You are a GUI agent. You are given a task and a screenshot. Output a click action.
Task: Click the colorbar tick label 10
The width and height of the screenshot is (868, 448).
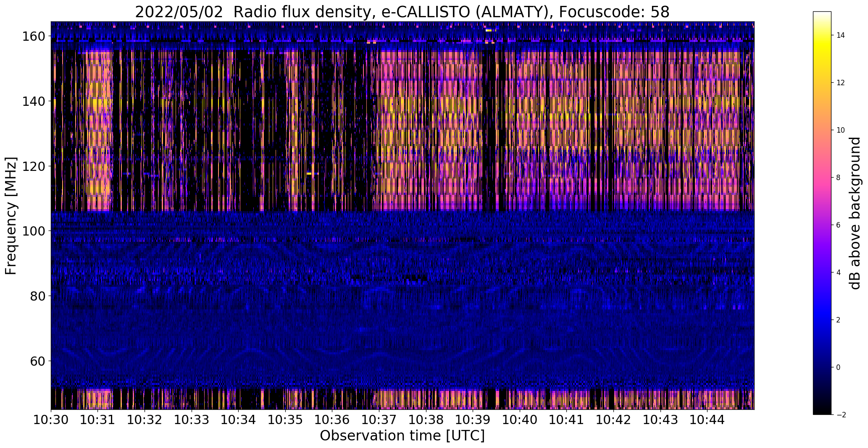pyautogui.click(x=841, y=130)
